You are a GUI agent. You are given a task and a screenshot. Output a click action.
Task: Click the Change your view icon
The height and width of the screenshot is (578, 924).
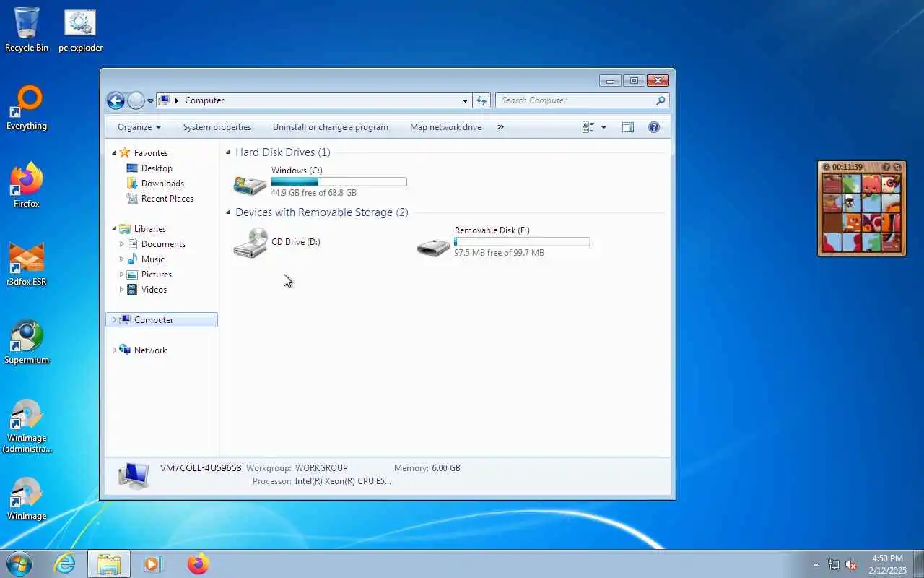pyautogui.click(x=588, y=127)
